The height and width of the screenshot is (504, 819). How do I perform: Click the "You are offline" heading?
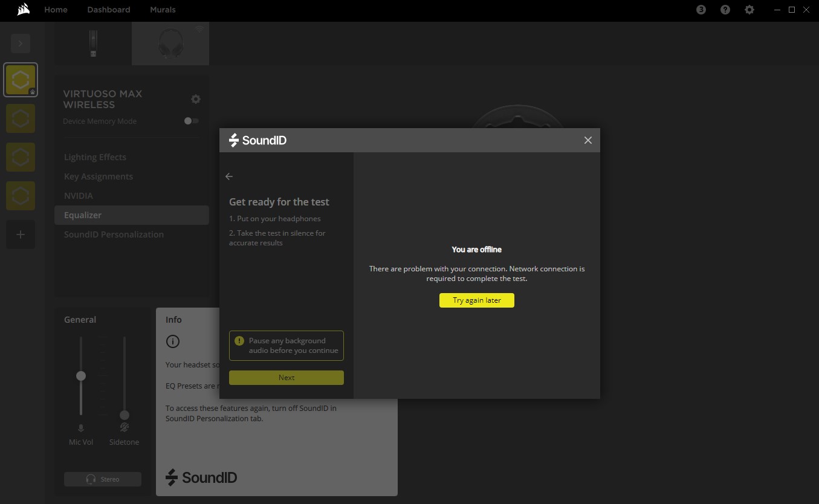477,250
